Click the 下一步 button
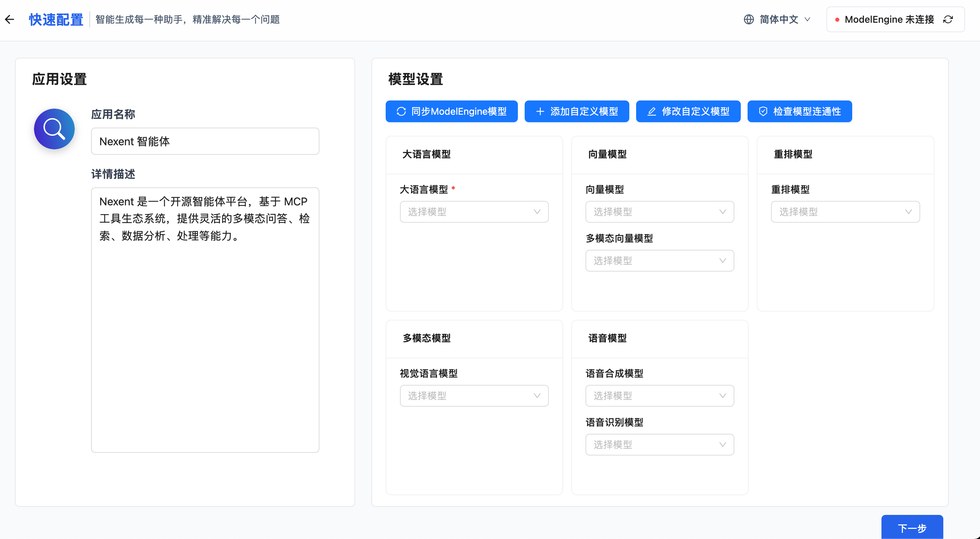Viewport: 980px width, 539px height. (x=911, y=527)
